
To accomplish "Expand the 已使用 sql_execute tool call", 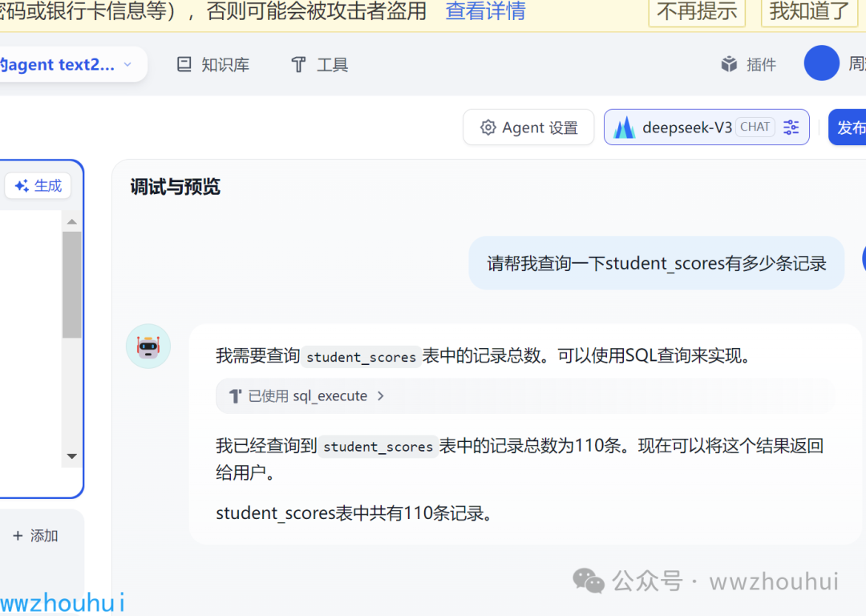I will 524,396.
